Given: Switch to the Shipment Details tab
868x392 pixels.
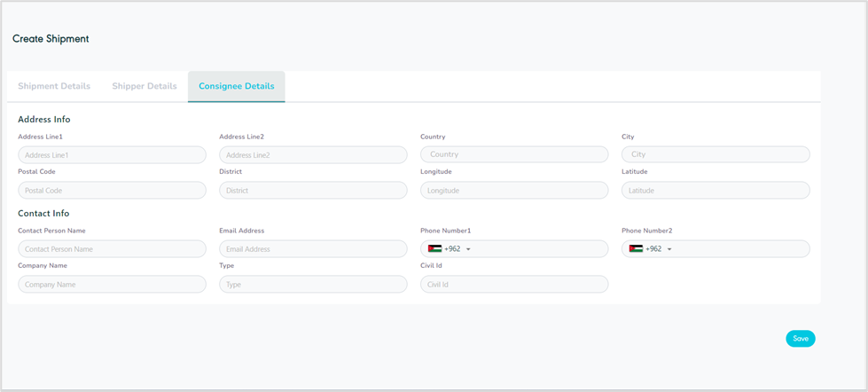Looking at the screenshot, I should tap(54, 87).
